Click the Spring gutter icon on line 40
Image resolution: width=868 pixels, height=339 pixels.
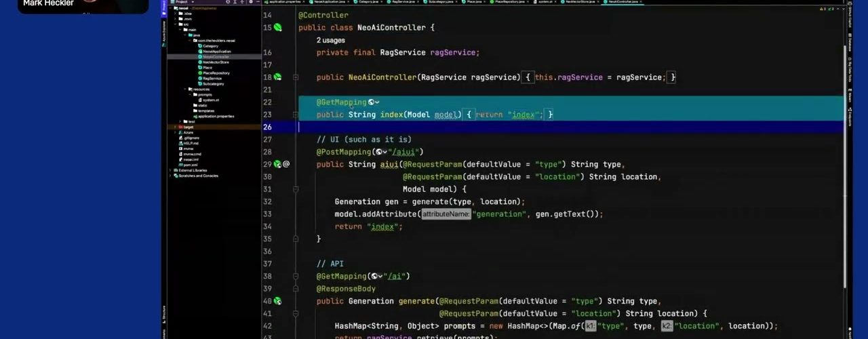277,301
